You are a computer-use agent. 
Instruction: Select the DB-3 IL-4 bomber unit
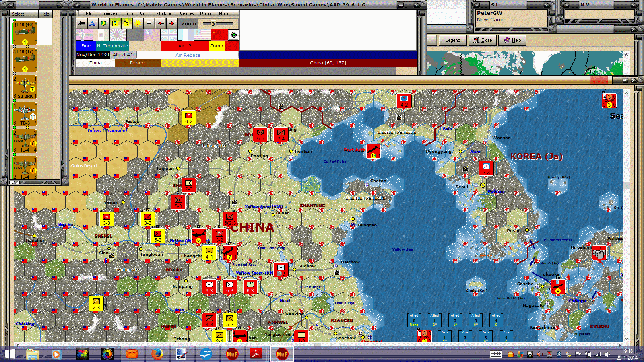point(25,167)
